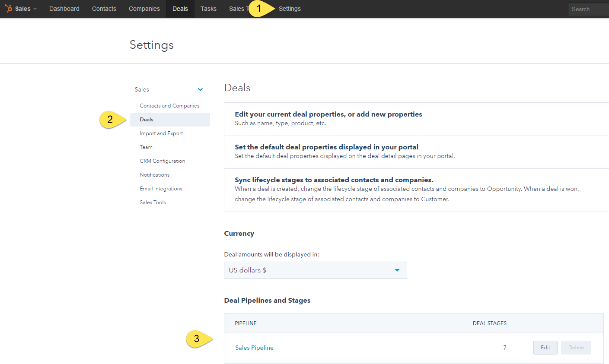Open the US dollars currency dropdown
This screenshot has width=609, height=364.
click(x=316, y=270)
